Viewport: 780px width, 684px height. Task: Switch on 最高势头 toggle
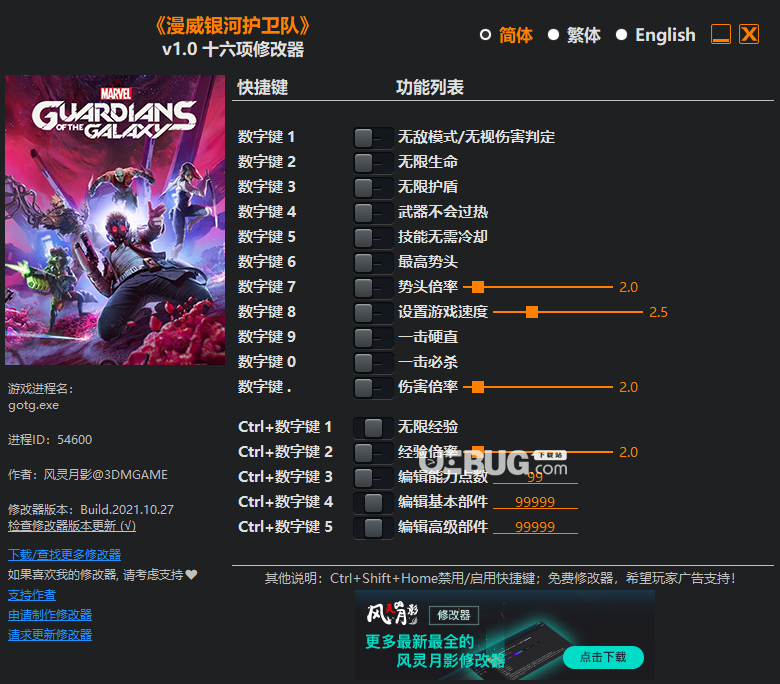click(x=373, y=263)
